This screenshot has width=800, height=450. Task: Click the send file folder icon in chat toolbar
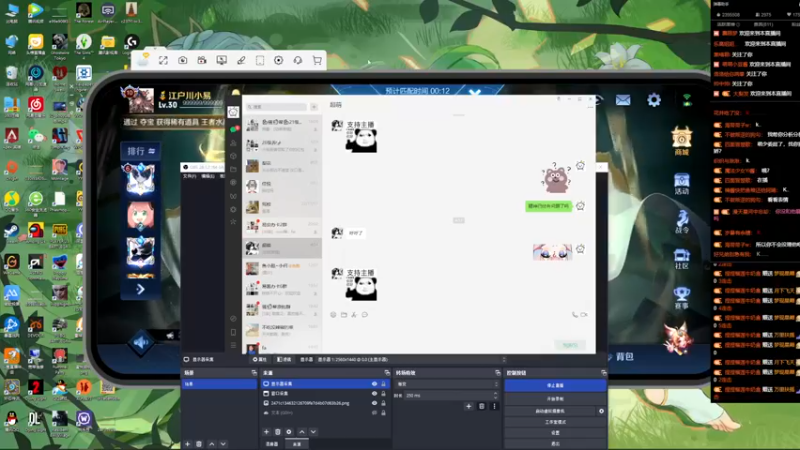point(344,315)
